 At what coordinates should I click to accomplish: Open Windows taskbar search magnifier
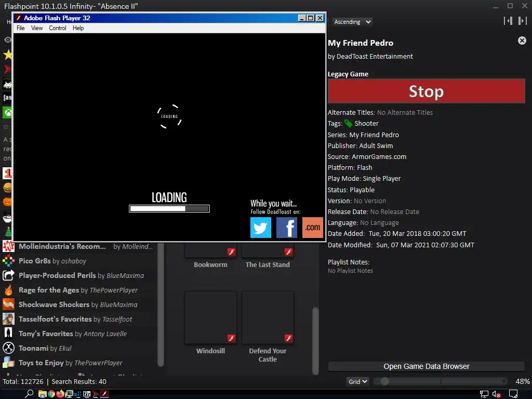pyautogui.click(x=29, y=394)
